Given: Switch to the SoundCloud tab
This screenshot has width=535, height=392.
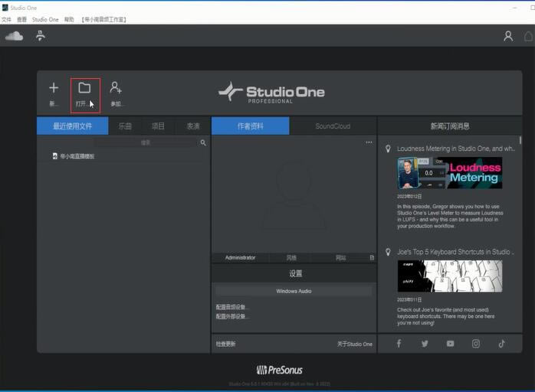Looking at the screenshot, I should 333,126.
